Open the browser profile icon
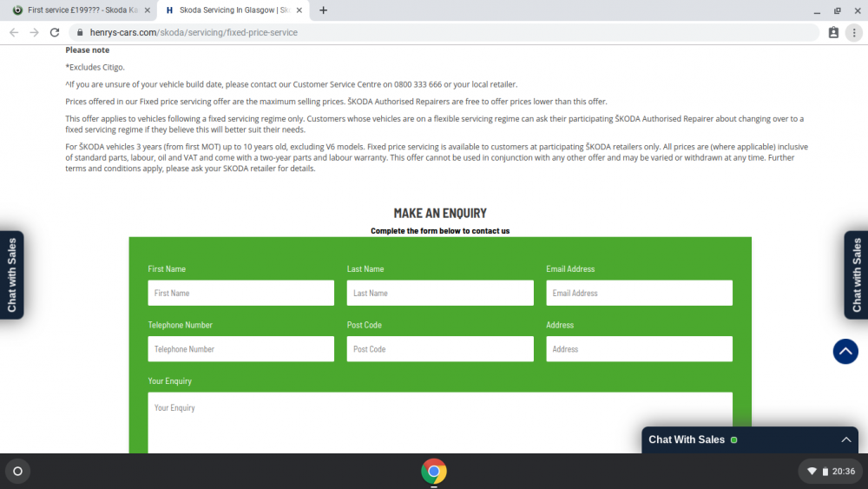 [x=833, y=33]
